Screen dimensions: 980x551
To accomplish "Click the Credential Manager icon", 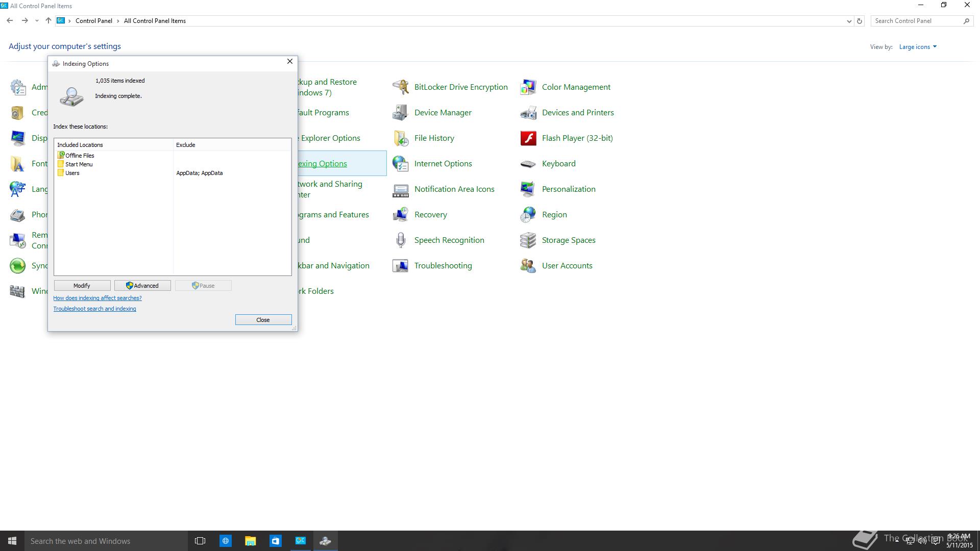I will coord(18,113).
